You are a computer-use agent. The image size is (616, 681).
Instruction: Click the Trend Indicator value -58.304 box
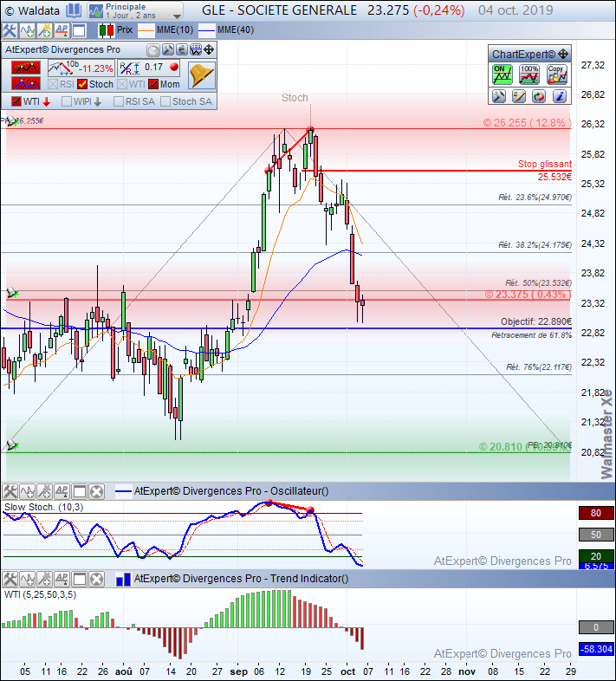tap(596, 649)
